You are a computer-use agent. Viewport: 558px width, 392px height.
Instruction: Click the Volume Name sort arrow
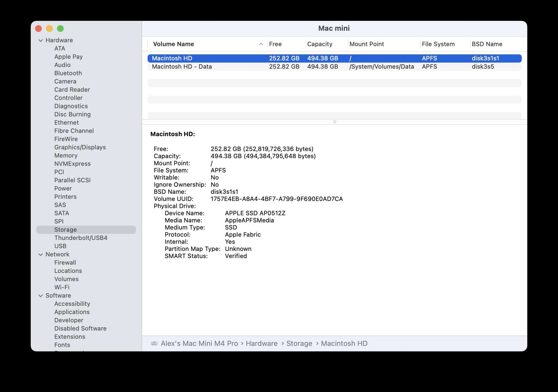click(261, 44)
